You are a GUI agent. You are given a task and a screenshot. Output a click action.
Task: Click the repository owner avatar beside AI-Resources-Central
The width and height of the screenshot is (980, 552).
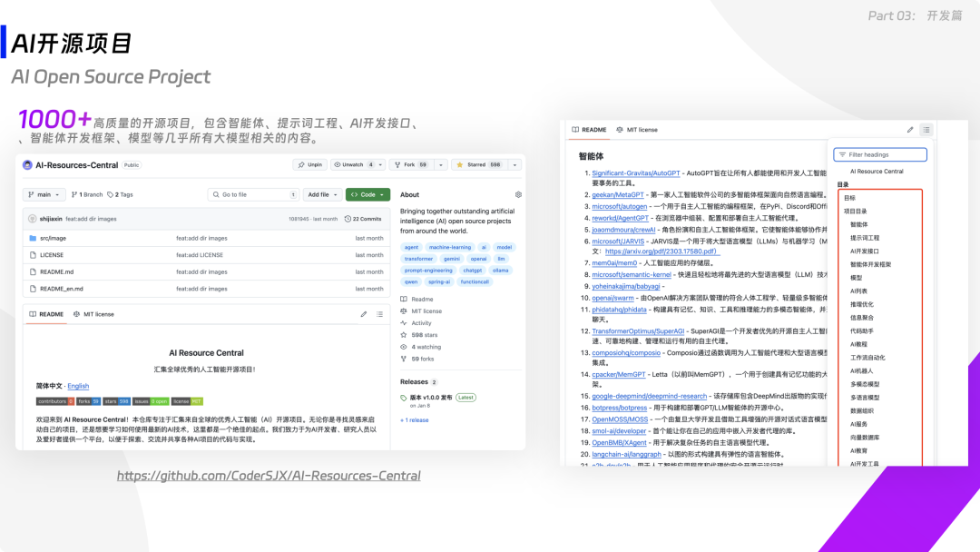click(x=27, y=165)
